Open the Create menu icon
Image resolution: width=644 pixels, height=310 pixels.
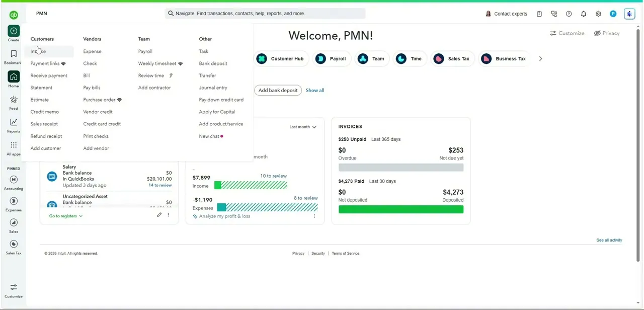(x=14, y=31)
